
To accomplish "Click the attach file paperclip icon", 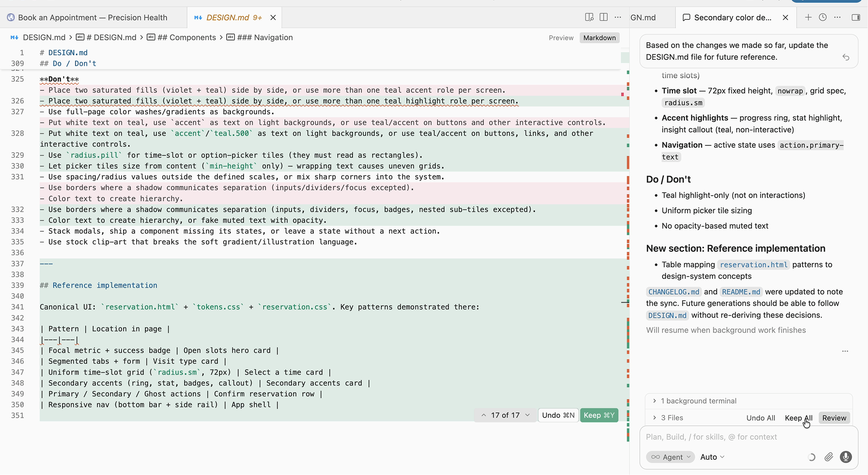I will click(829, 457).
